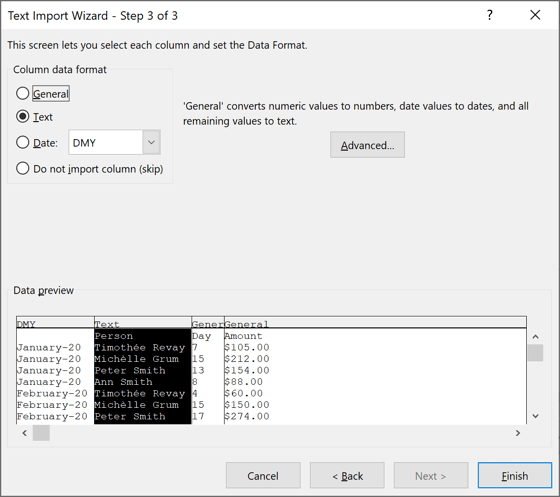Click the preview scroll left arrow
The width and height of the screenshot is (560, 497).
point(25,433)
